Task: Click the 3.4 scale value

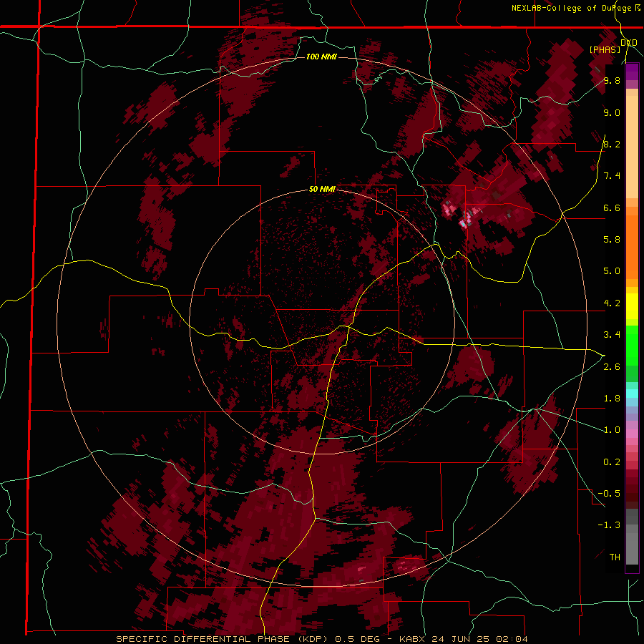Action: [612, 335]
